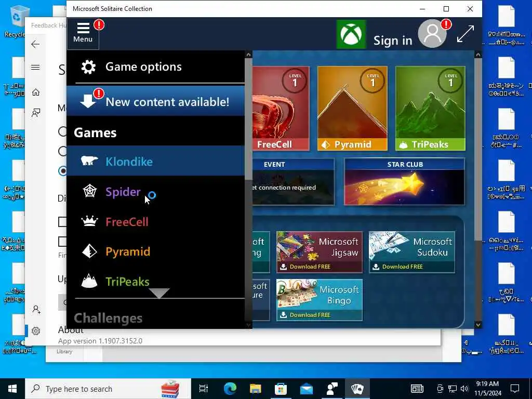Open Feedback Hub settings gear
This screenshot has width=532, height=399.
(36, 331)
